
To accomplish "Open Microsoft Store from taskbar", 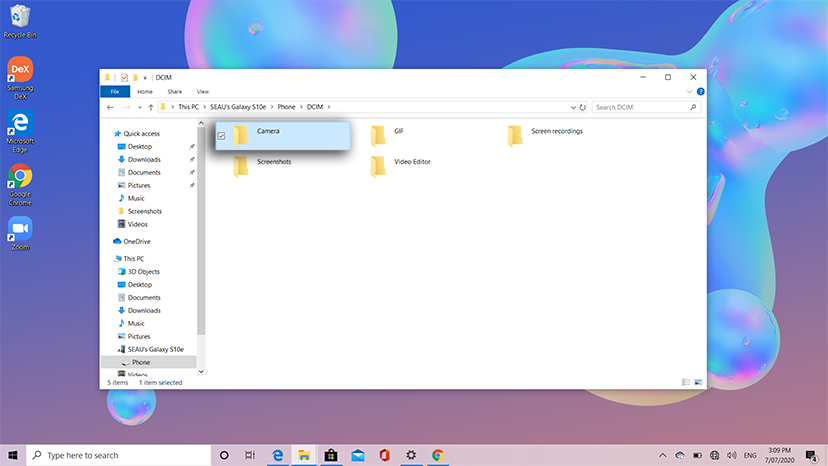I will point(331,455).
